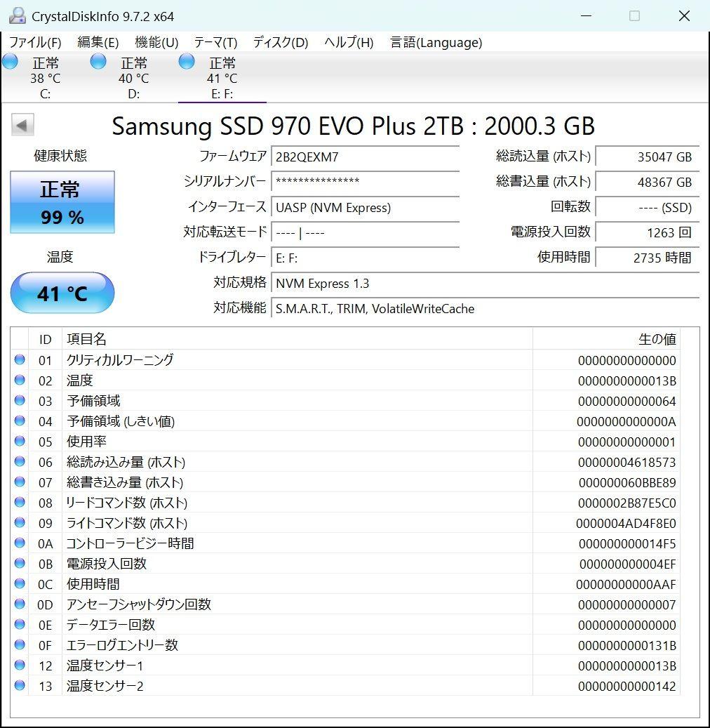
Task: Open the 機能(U) menu
Action: (156, 42)
